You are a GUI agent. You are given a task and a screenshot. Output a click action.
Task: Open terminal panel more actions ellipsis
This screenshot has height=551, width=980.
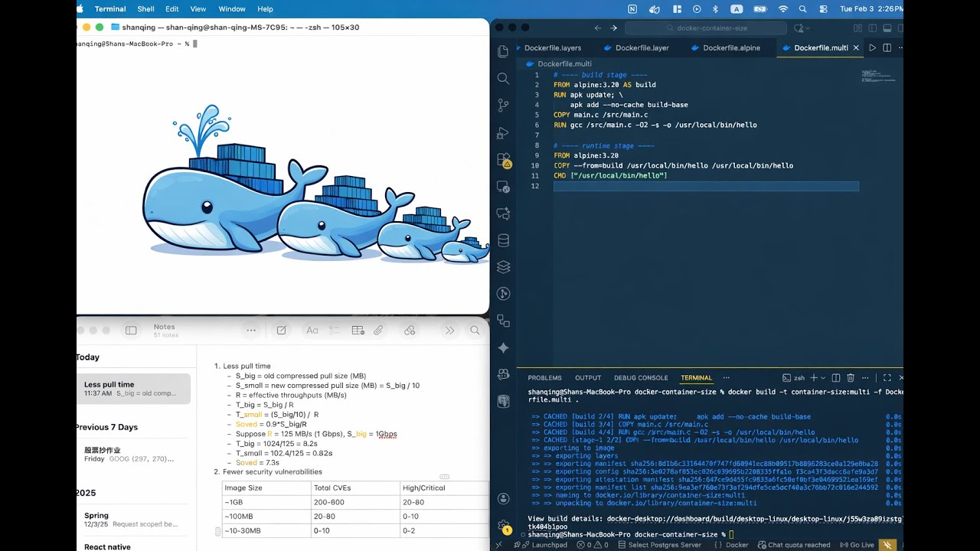coord(865,378)
